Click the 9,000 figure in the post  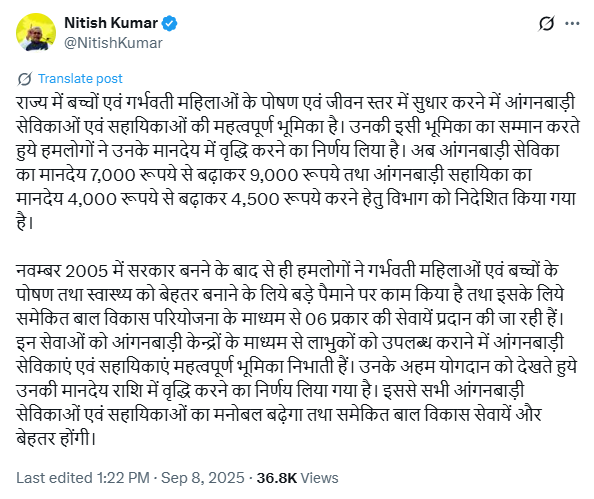tap(274, 175)
